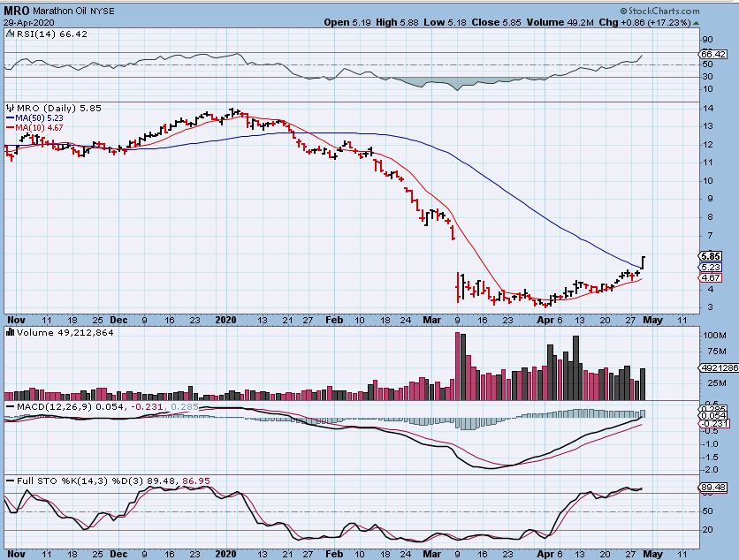
Task: Click the 14 price axis label
Action: (708, 109)
